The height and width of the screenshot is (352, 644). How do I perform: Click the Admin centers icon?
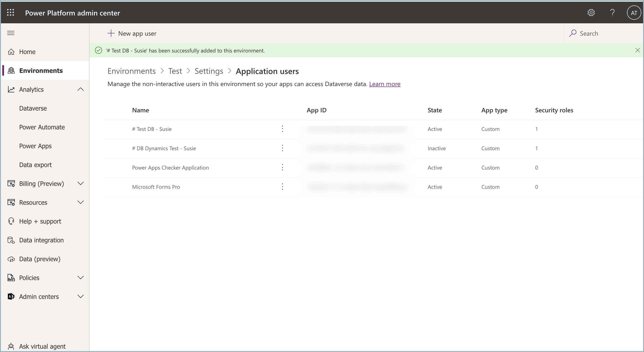[11, 296]
